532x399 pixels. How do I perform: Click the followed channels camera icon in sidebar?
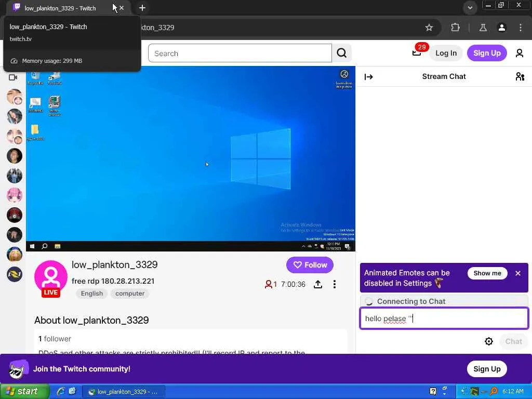tap(13, 77)
